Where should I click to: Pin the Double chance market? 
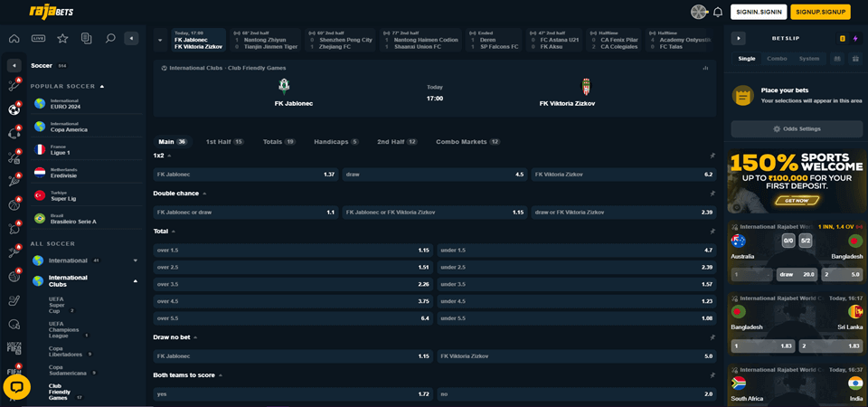pyautogui.click(x=712, y=194)
